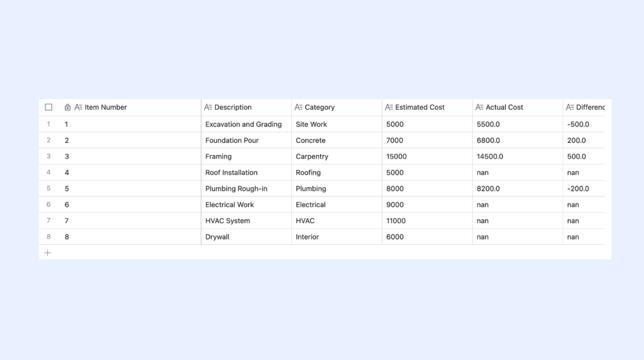The width and height of the screenshot is (644, 360).
Task: Click the Plumbing Rough-in description cell
Action: pos(246,189)
